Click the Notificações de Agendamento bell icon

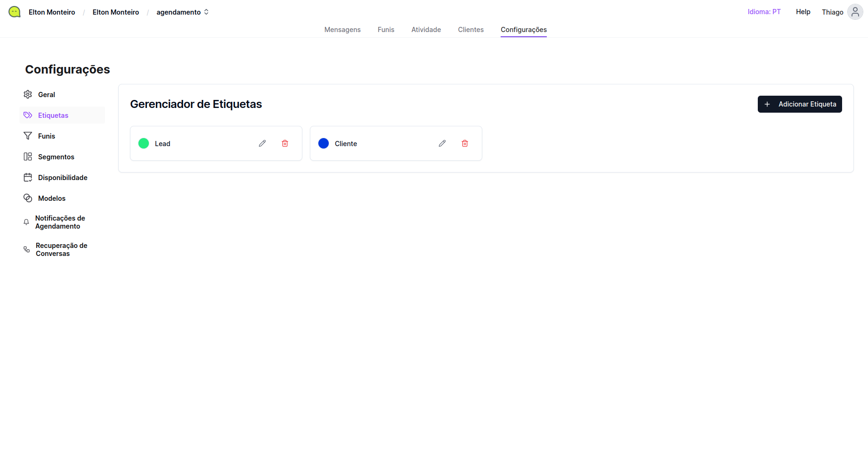[26, 222]
